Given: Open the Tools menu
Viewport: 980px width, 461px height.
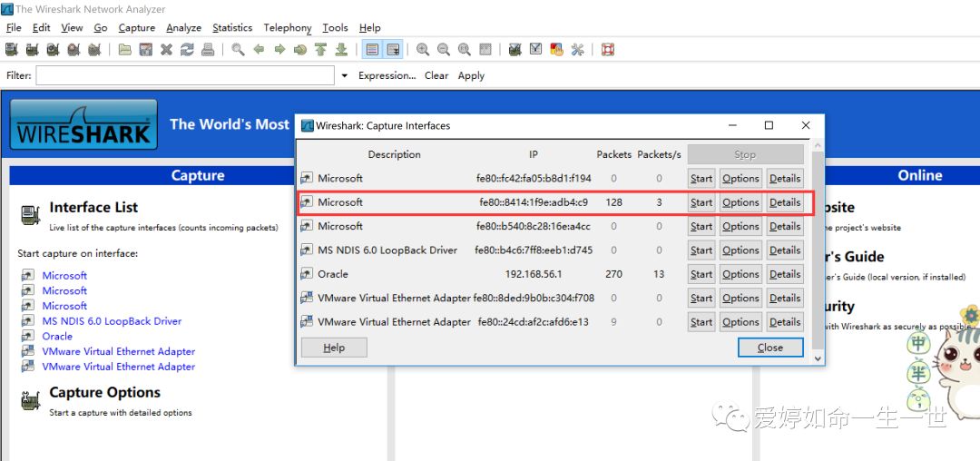Looking at the screenshot, I should (335, 27).
